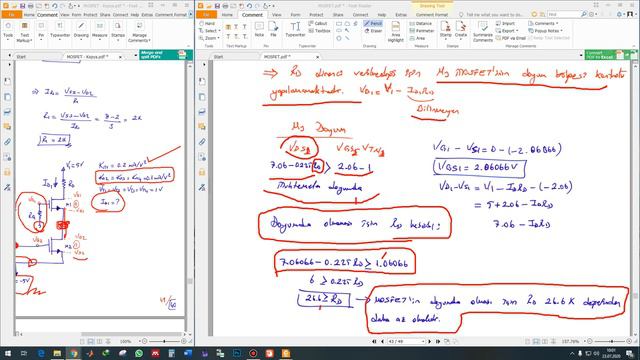Screen dimensions: 640x360
Task: Open WhatsApp from the taskbar
Action: pyautogui.click(x=139, y=353)
